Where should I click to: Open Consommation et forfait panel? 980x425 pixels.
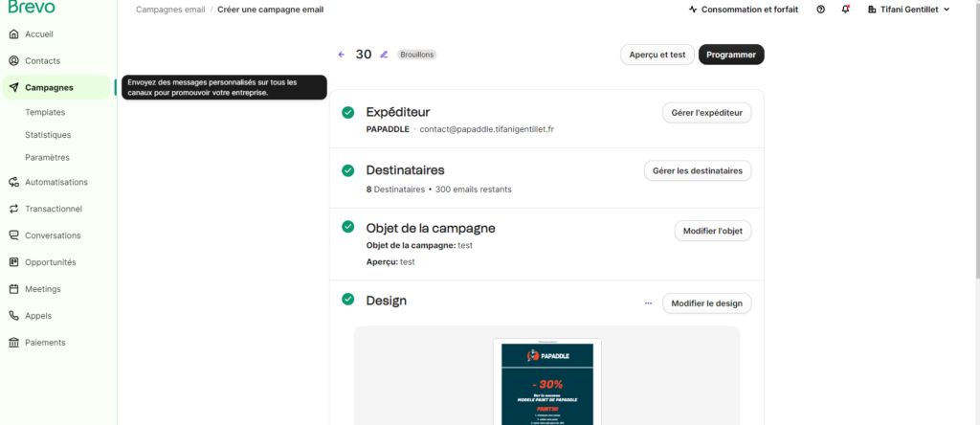click(743, 10)
